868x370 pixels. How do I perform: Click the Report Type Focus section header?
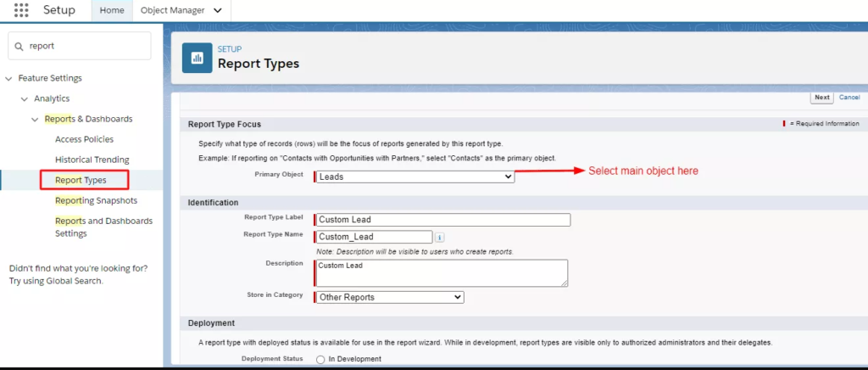225,125
